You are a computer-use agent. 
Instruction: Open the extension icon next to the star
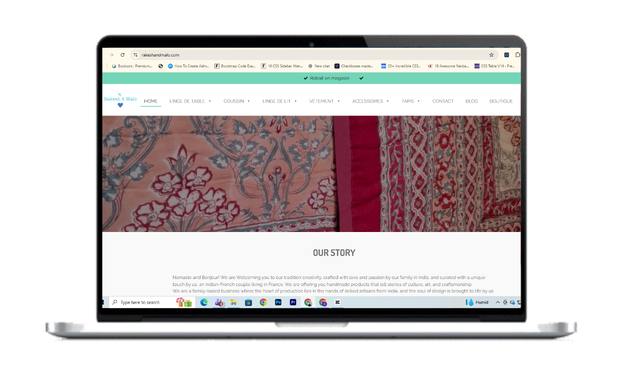(507, 55)
